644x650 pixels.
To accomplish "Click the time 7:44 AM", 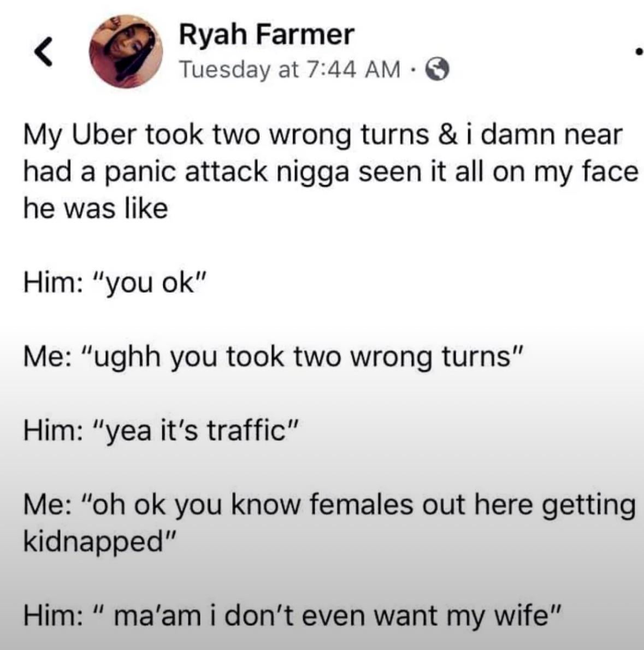I will click(355, 69).
